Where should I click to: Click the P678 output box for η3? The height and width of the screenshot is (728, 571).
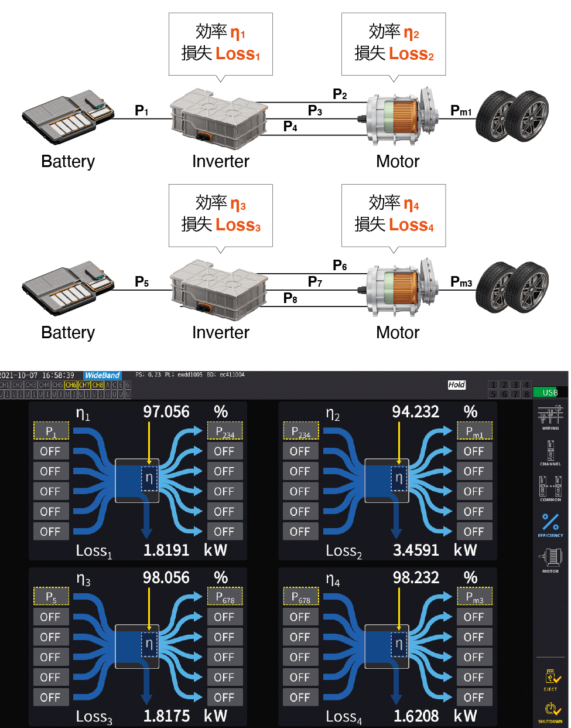(225, 597)
